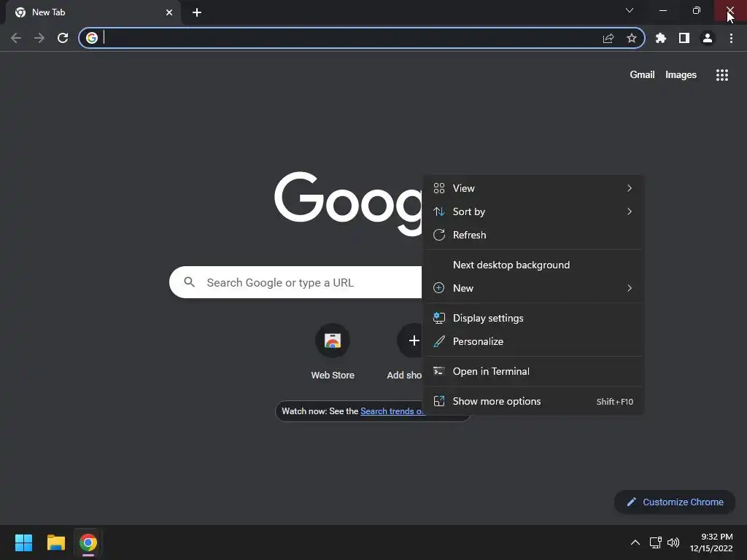Open the View submenu
Viewport: 747px width, 560px height.
[533, 188]
